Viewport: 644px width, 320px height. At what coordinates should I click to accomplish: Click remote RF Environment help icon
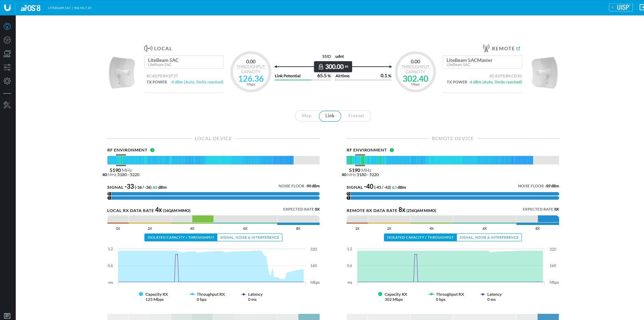(x=392, y=150)
